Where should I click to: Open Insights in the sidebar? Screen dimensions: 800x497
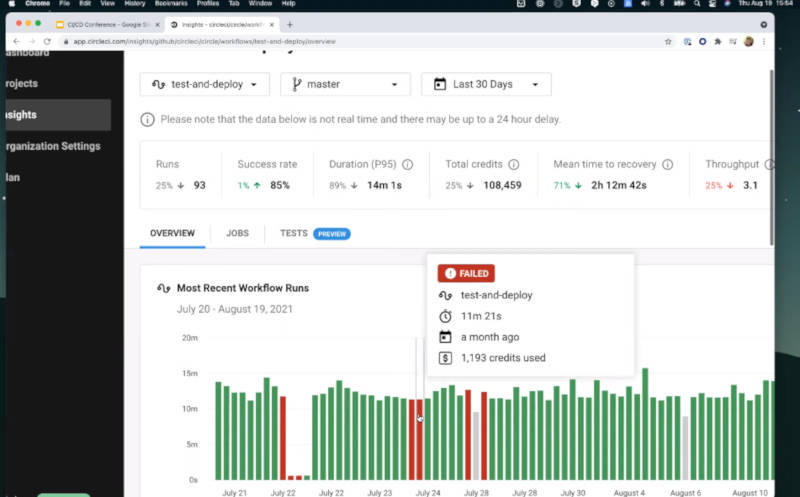(58, 115)
